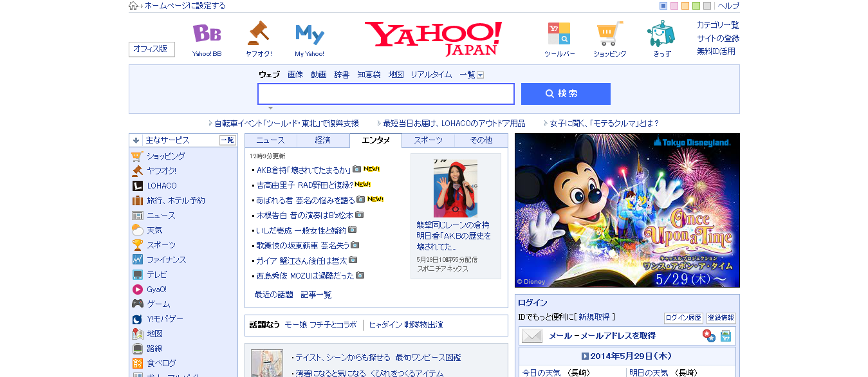The width and height of the screenshot is (868, 377).
Task: Open headline 木根告白 昔の演奏はB'z松本
Action: pos(305,215)
